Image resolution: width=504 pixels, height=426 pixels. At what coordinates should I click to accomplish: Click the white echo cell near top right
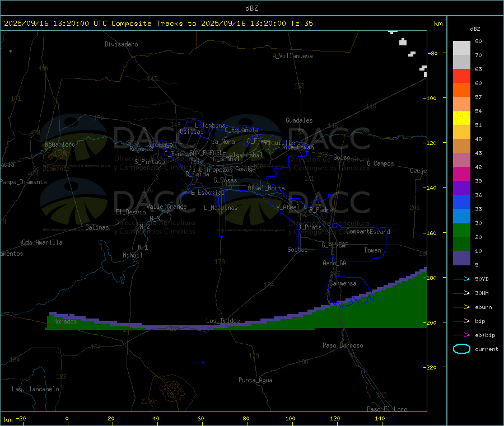tap(403, 42)
